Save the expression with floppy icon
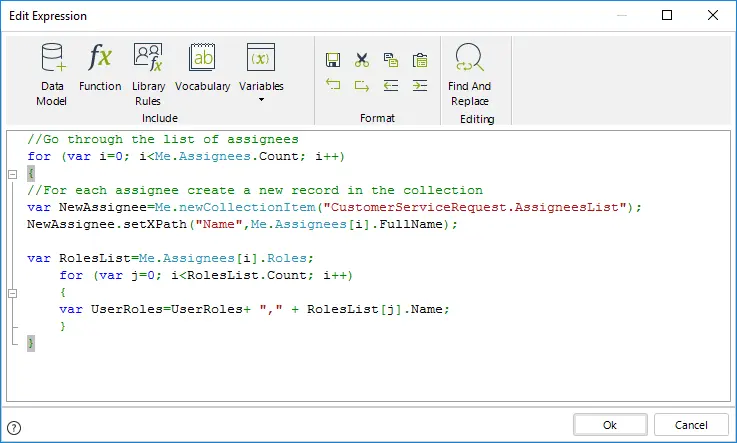The height and width of the screenshot is (443, 737). pos(333,60)
